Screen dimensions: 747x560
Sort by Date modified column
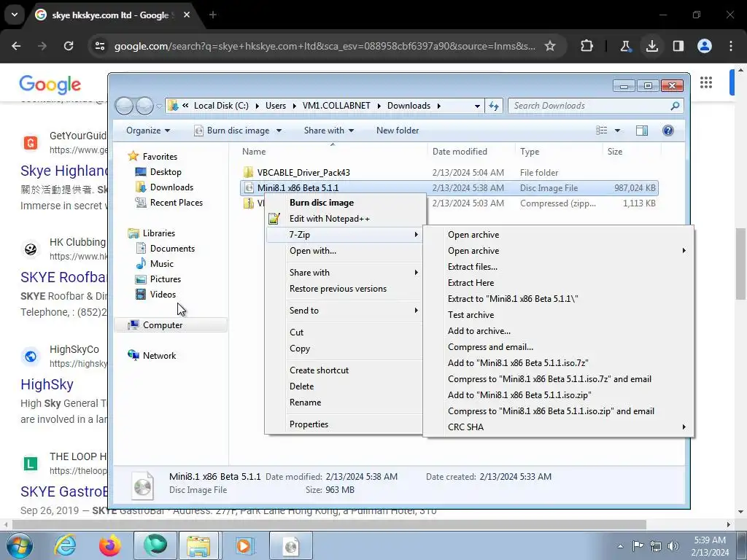pos(460,152)
